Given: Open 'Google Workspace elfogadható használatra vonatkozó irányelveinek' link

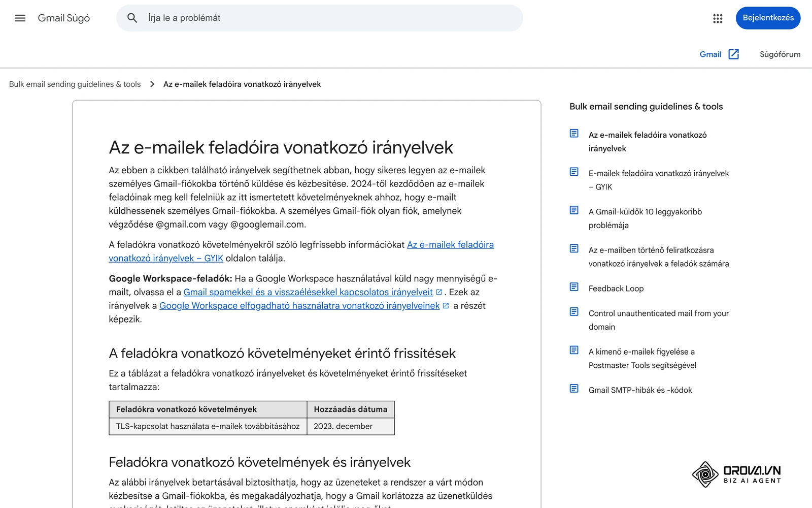Looking at the screenshot, I should click(299, 306).
